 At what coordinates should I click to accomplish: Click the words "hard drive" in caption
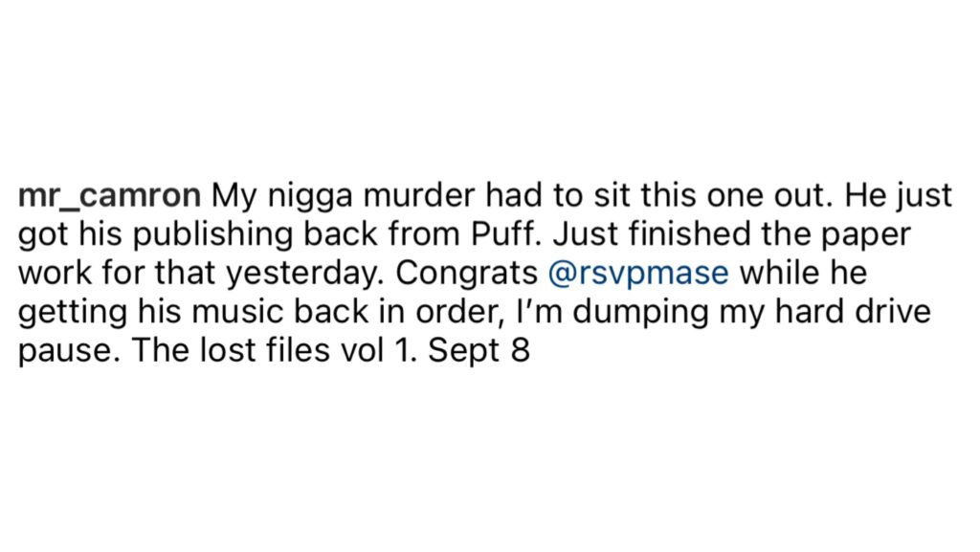tap(853, 312)
